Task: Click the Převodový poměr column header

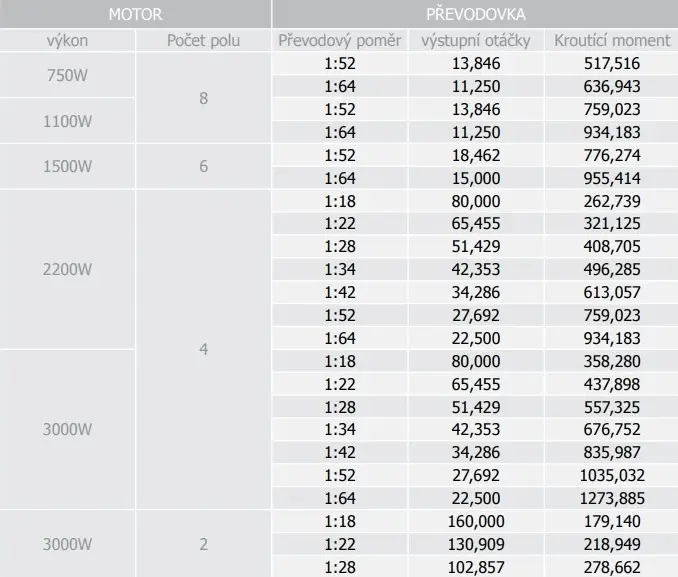Action: (x=340, y=41)
